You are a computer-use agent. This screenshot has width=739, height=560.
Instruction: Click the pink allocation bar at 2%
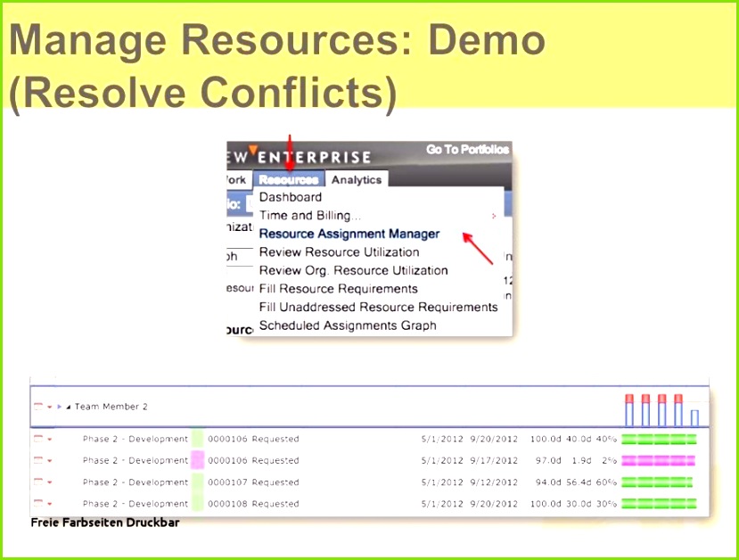coord(658,461)
